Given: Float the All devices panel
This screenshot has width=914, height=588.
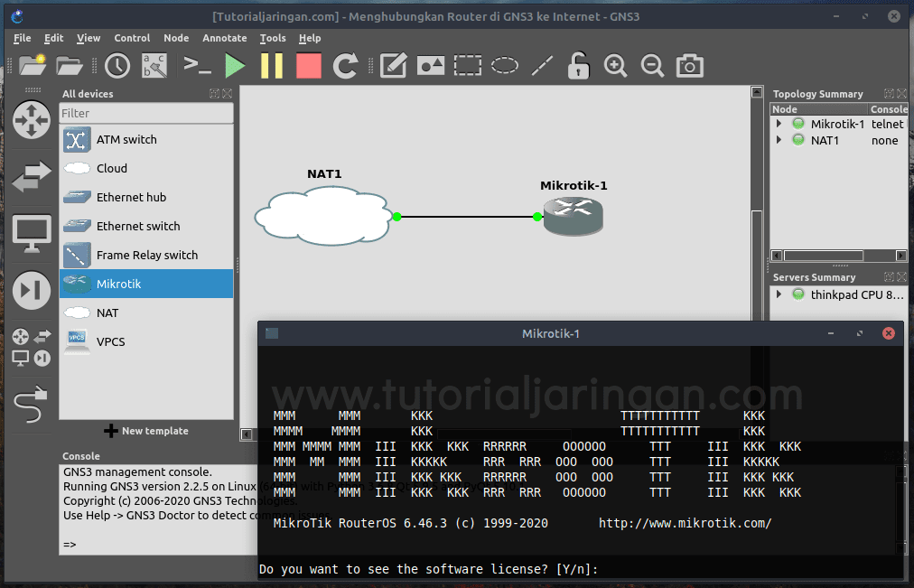Looking at the screenshot, I should click(x=215, y=93).
